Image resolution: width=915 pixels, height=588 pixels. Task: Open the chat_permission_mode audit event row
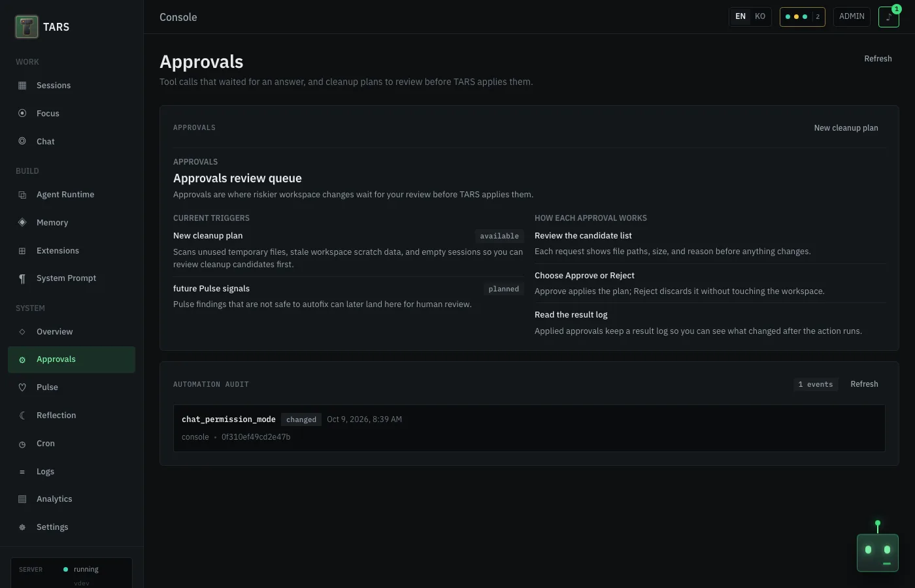(529, 428)
